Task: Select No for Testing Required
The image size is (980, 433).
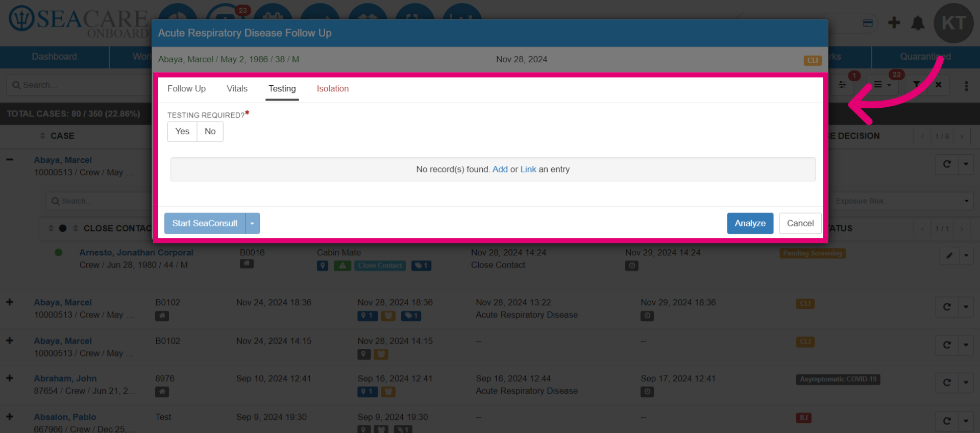Action: pos(210,131)
